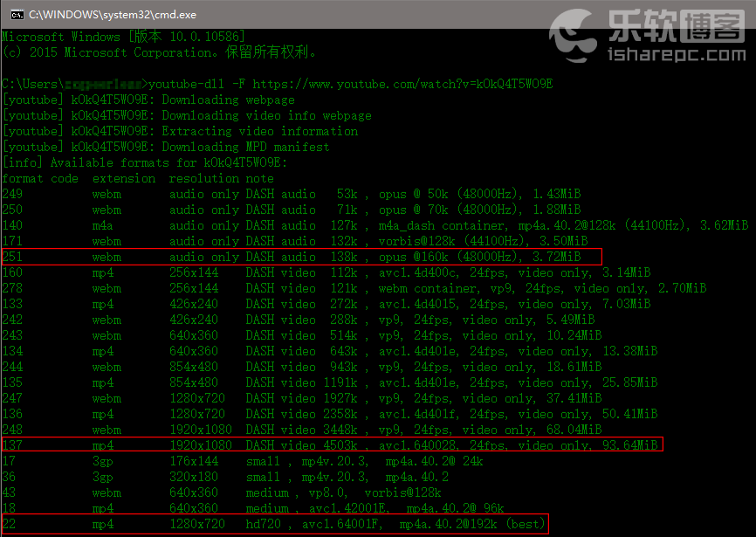Click the cmd.exe icon in title bar
The image size is (756, 537).
14,14
